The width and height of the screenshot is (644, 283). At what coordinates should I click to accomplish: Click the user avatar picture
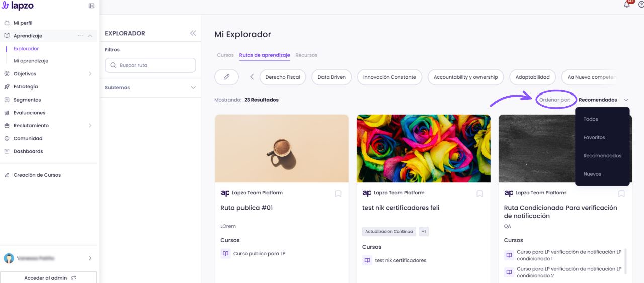(x=9, y=258)
